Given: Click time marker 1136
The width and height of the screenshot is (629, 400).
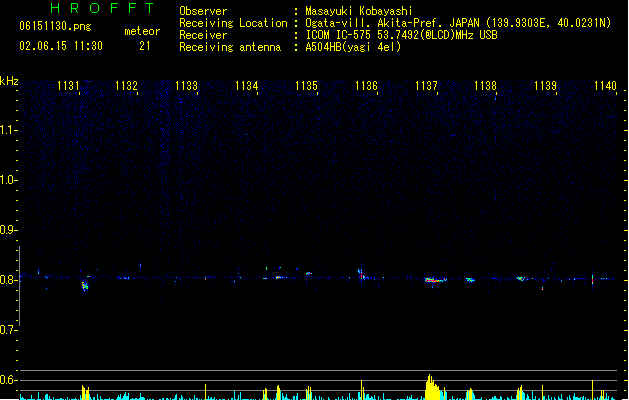Looking at the screenshot, I should pyautogui.click(x=366, y=86).
